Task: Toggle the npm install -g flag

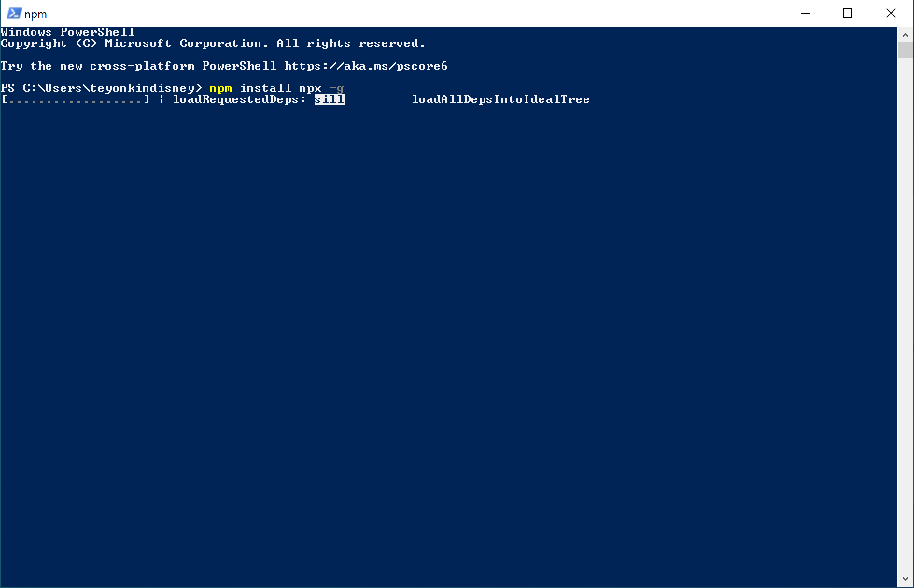Action: (337, 89)
